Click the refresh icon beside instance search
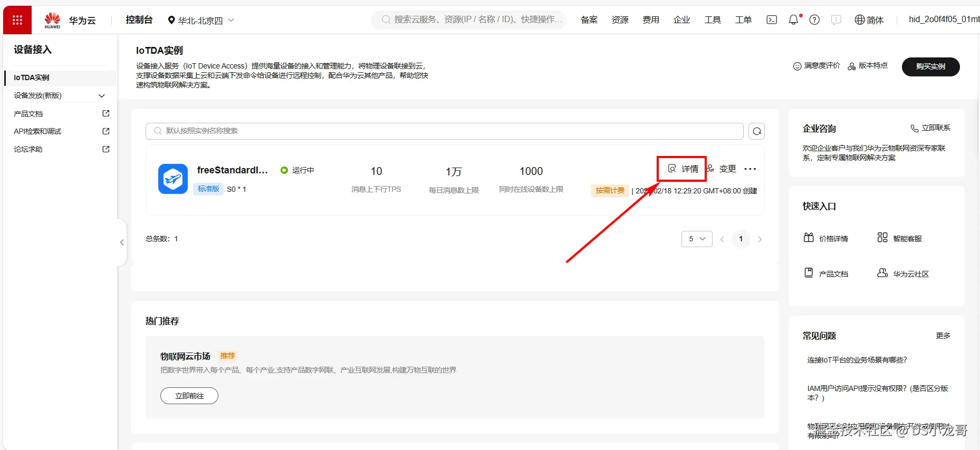This screenshot has height=450, width=980. coord(757,131)
